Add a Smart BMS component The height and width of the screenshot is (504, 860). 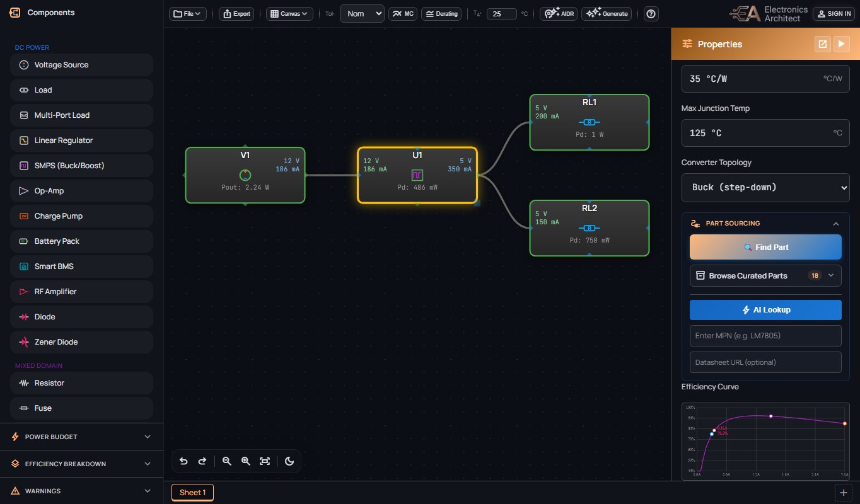[x=81, y=266]
